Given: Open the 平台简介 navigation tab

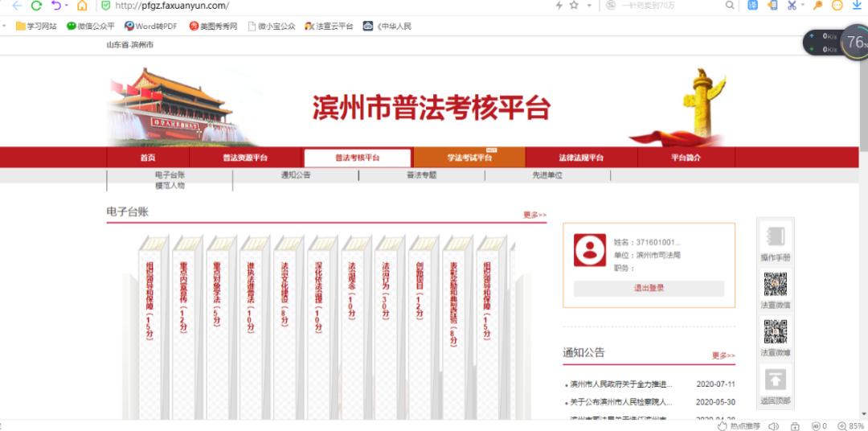Looking at the screenshot, I should [x=686, y=158].
